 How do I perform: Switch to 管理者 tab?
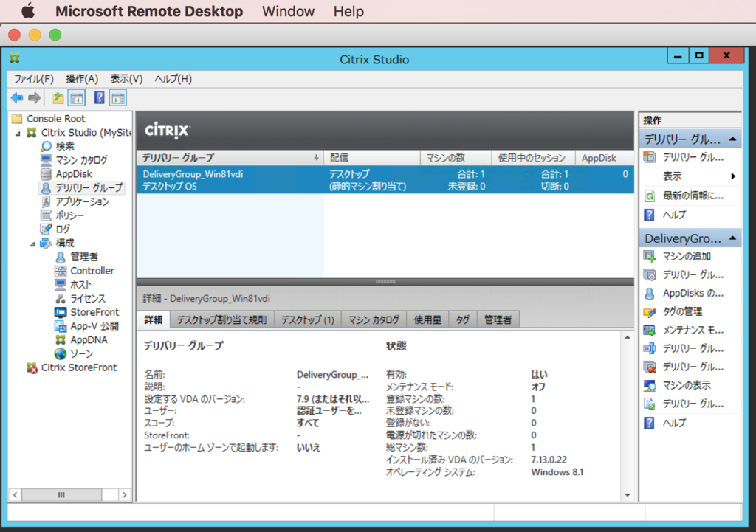coord(498,320)
